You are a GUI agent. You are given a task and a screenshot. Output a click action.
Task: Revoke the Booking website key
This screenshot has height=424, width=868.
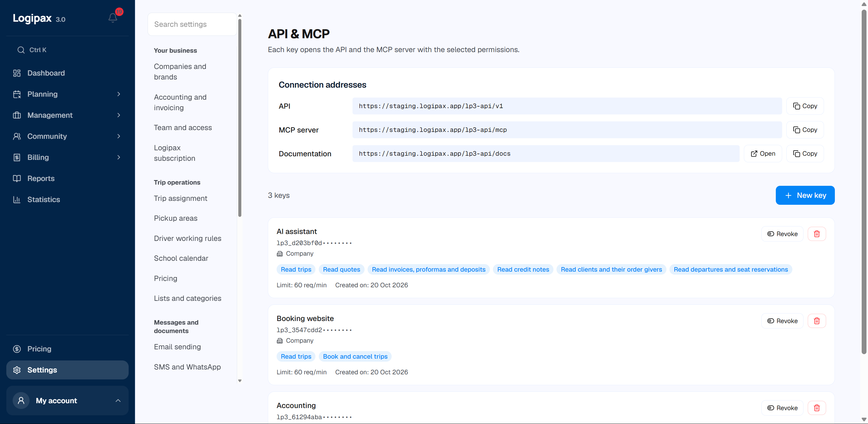tap(782, 321)
